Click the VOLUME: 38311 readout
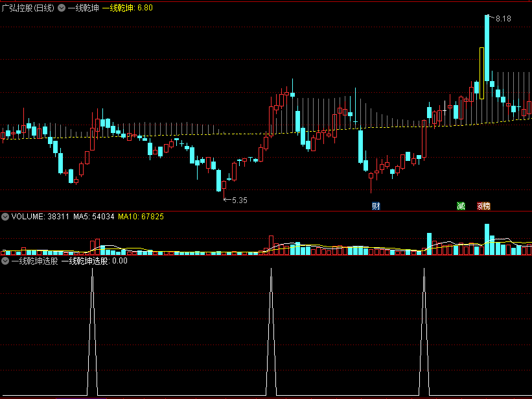This screenshot has height=399, width=532. (x=40, y=217)
